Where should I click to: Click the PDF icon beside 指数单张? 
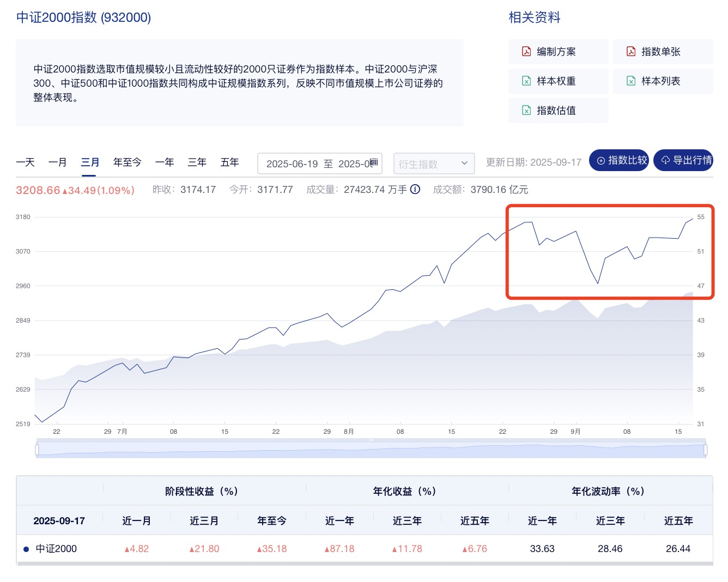click(631, 51)
